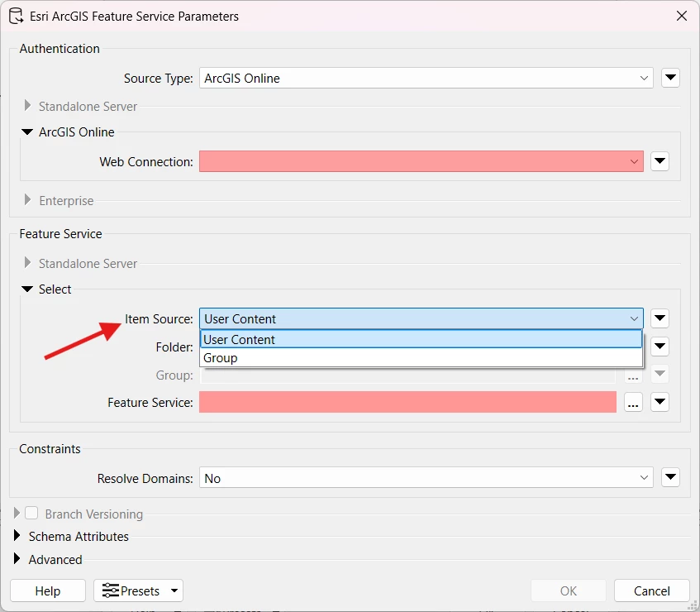Open the Source Type dropdown
700x612 pixels.
tap(426, 79)
